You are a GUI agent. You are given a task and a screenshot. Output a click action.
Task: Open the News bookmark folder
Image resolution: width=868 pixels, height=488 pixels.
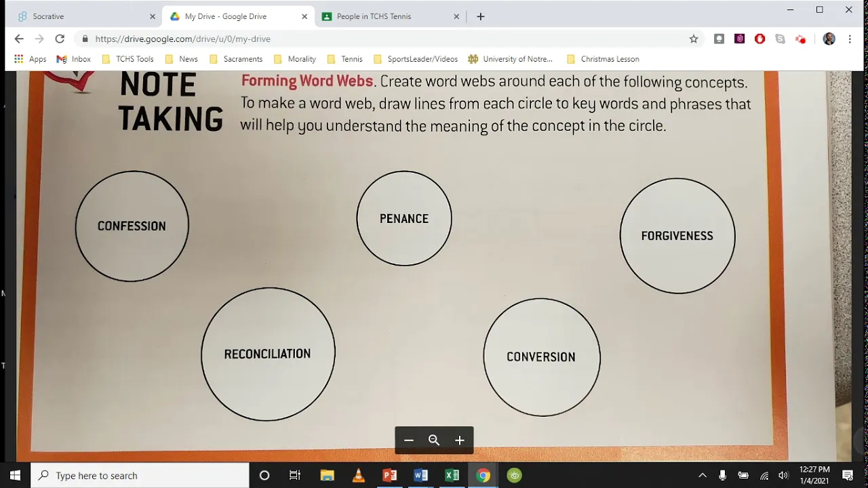[x=182, y=59]
